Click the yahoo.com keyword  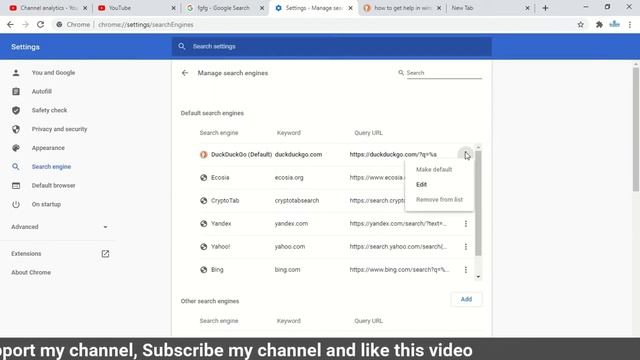290,247
